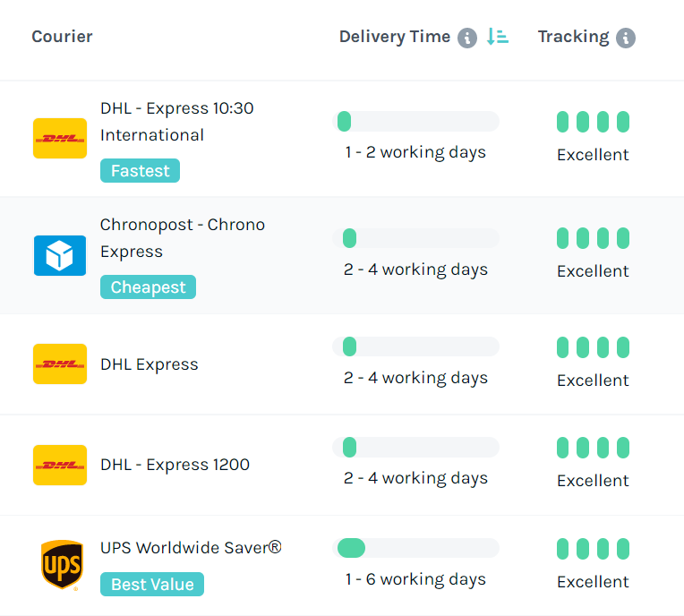684x616 pixels.
Task: Click the Courier column header
Action: [x=62, y=37]
